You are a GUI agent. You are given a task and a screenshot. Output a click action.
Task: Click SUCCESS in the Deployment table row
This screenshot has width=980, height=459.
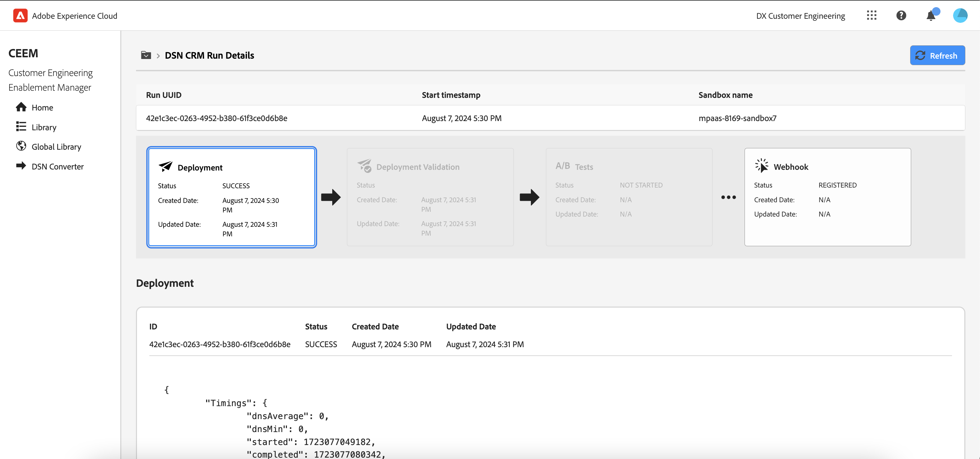point(321,344)
